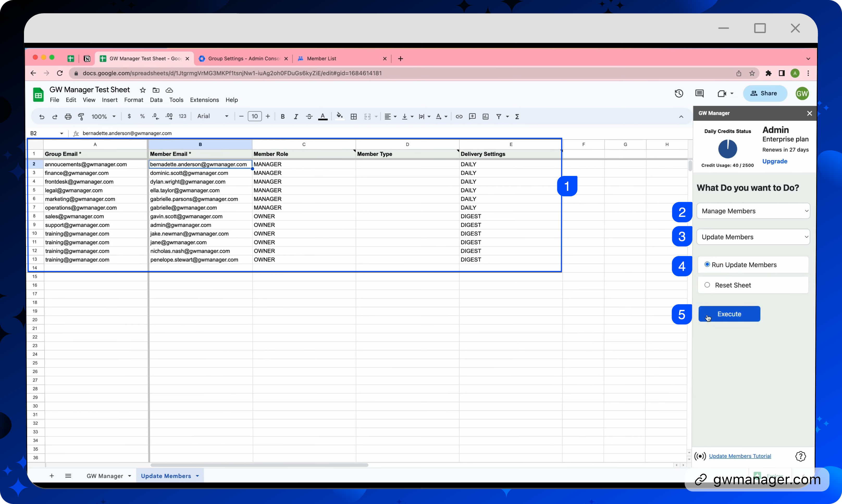Viewport: 842px width, 504px height.
Task: Toggle strikethrough formatting
Action: tap(309, 116)
